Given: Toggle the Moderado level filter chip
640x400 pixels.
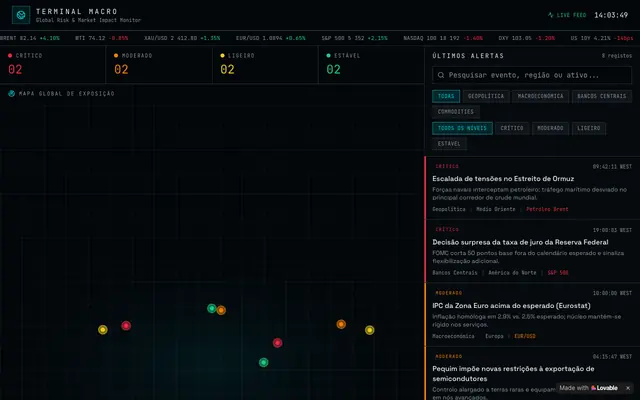Looking at the screenshot, I should [x=550, y=128].
